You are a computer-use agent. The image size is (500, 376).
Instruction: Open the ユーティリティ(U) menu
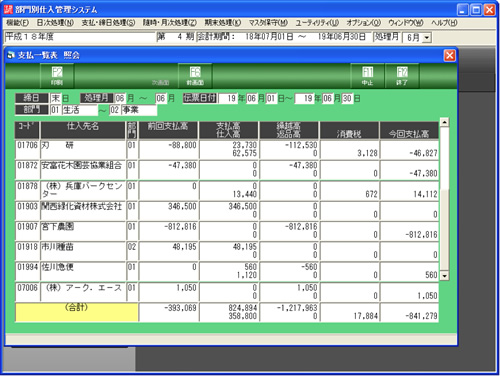point(317,23)
